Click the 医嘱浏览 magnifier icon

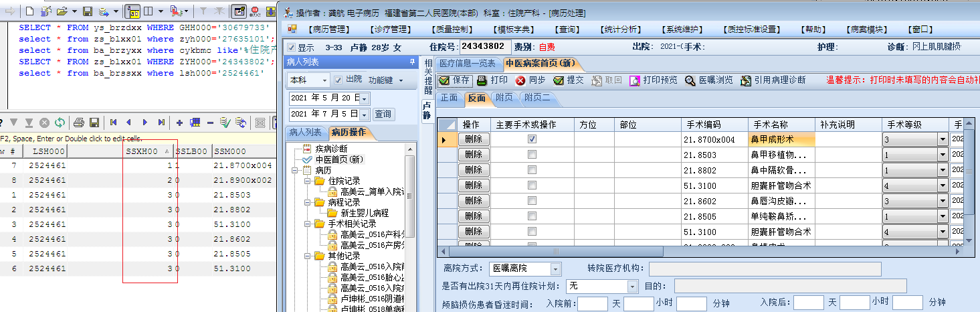click(690, 80)
